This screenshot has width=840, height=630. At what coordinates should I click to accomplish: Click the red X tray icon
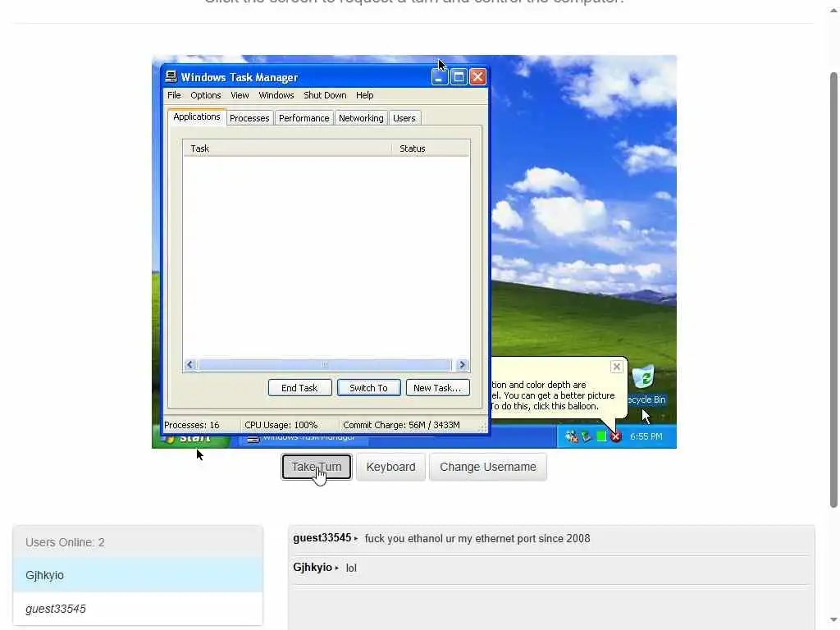[615, 436]
